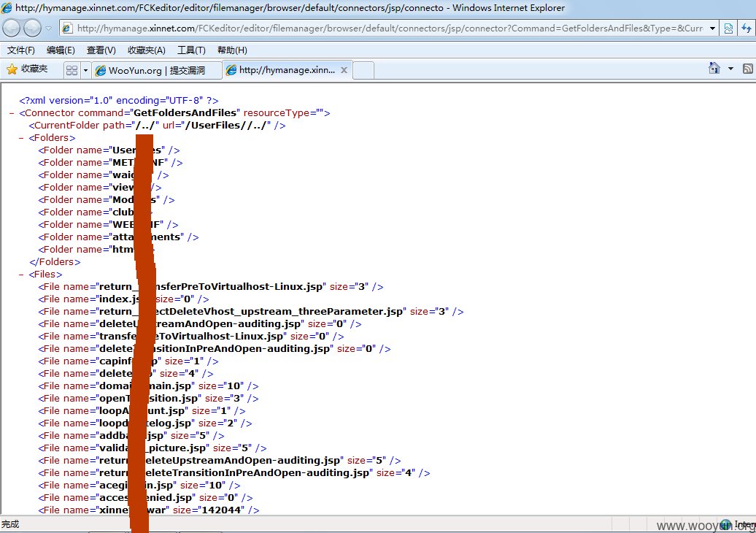This screenshot has height=533, width=756.
Task: Collapse the Connector XML node
Action: coord(12,113)
